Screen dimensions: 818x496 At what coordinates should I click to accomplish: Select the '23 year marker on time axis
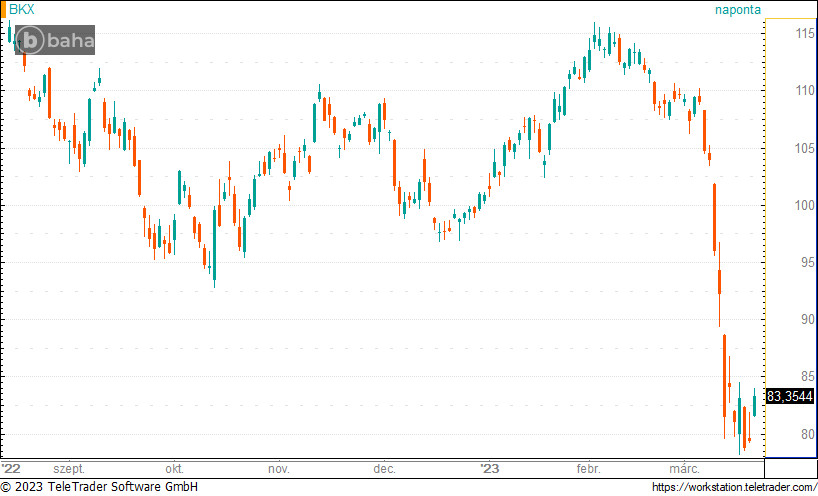pos(488,468)
